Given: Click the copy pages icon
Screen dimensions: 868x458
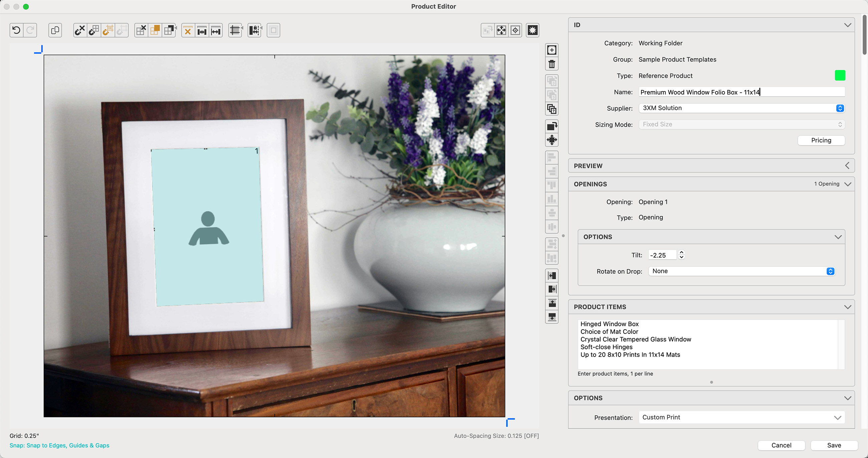Looking at the screenshot, I should coord(55,30).
